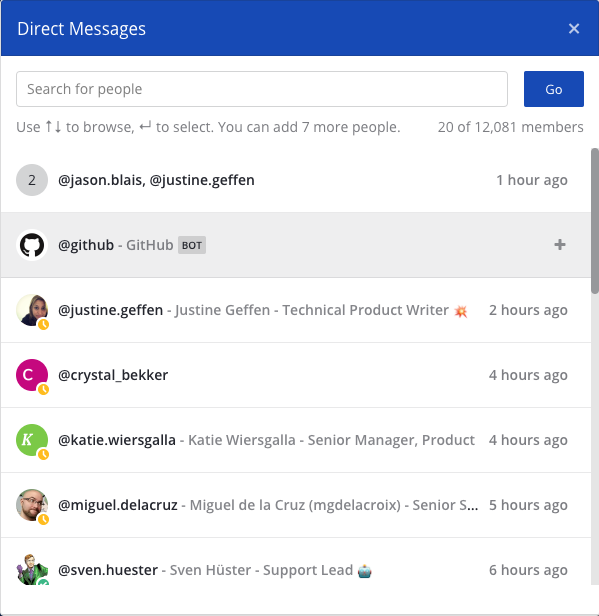The height and width of the screenshot is (616, 599).
Task: Click the 5 hours ago timestamp
Action: pyautogui.click(x=528, y=505)
